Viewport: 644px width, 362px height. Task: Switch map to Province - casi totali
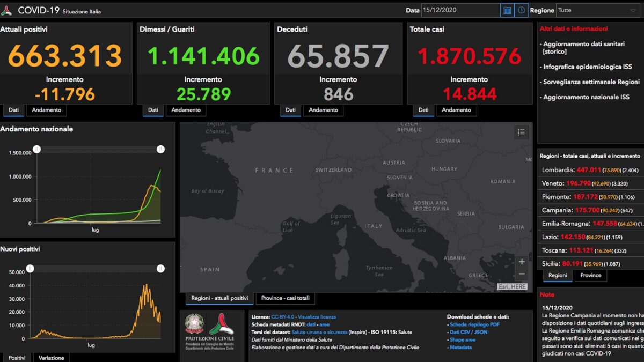[285, 298]
